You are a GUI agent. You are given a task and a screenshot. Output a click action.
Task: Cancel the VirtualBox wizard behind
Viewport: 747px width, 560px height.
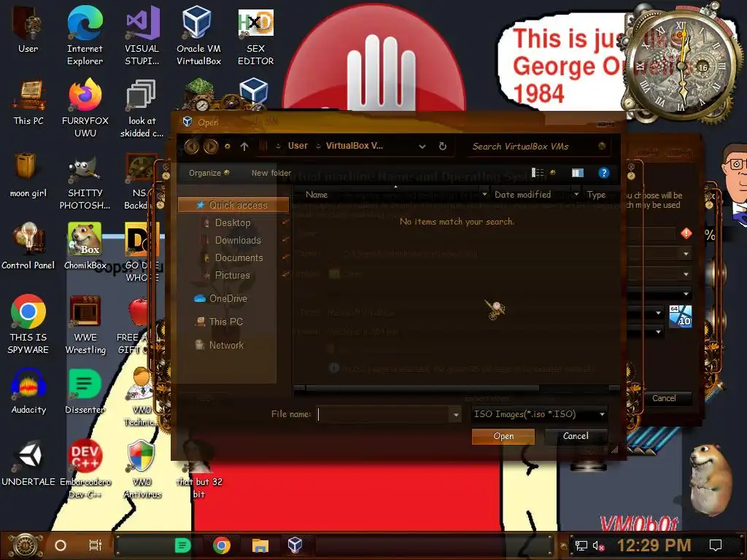point(664,398)
